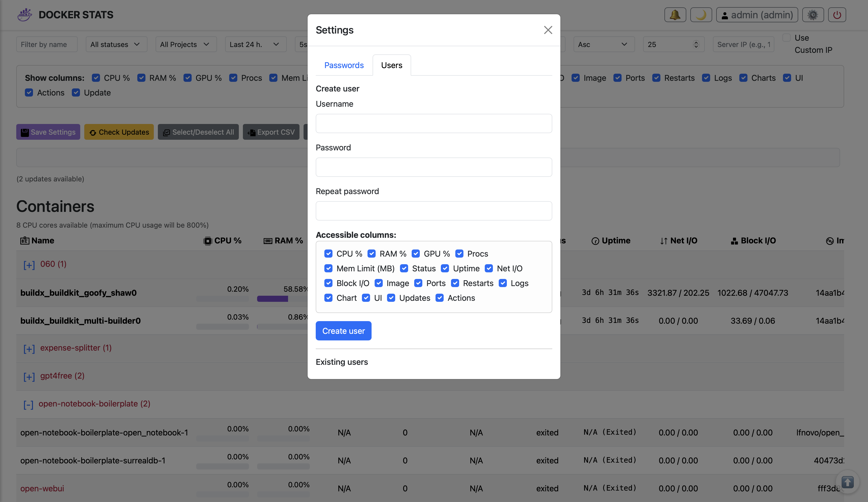Click the Docker whale logo
The height and width of the screenshot is (502, 868).
coord(25,15)
